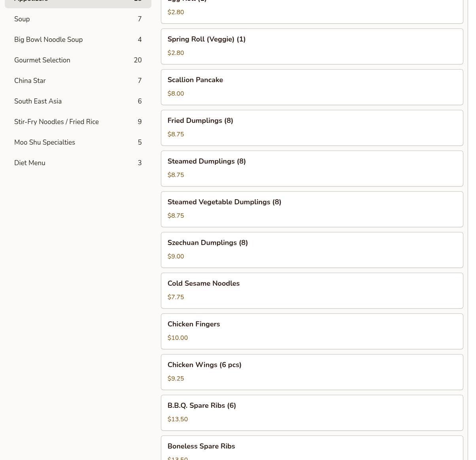Select B.B.Q. Spare Ribs (6)
Screen dimensions: 476x460
click(312, 413)
